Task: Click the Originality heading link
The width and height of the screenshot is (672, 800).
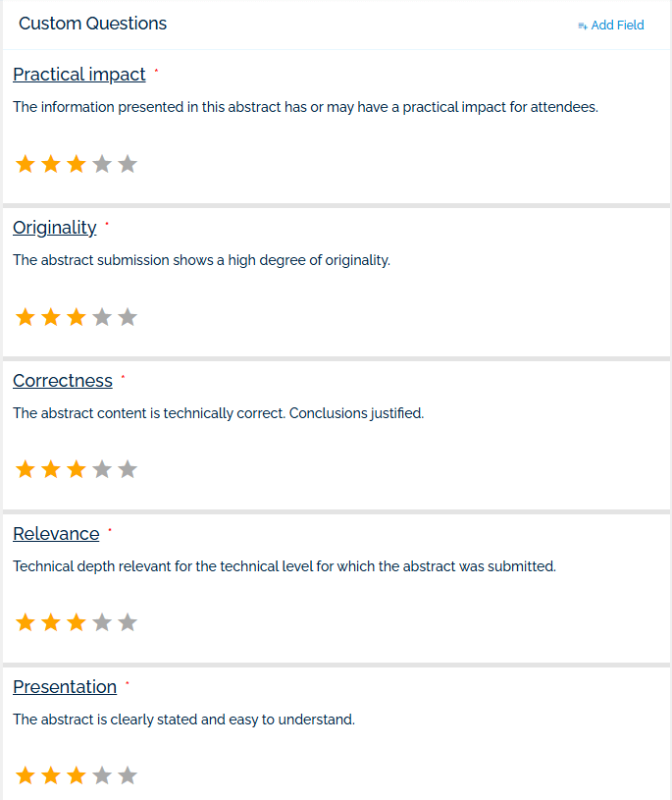Action: (54, 227)
